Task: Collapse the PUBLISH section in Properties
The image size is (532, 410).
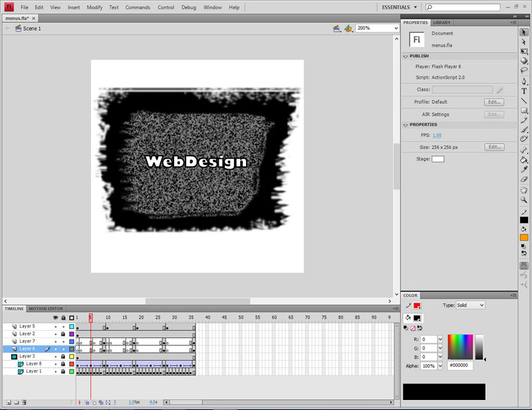Action: [x=406, y=57]
